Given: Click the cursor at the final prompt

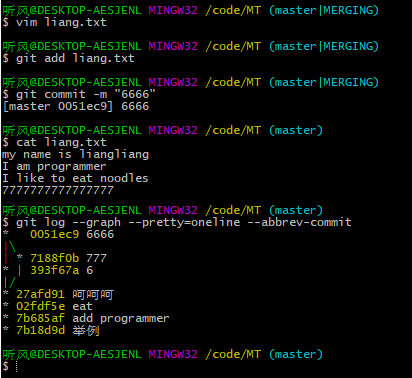Looking at the screenshot, I should 17,366.
